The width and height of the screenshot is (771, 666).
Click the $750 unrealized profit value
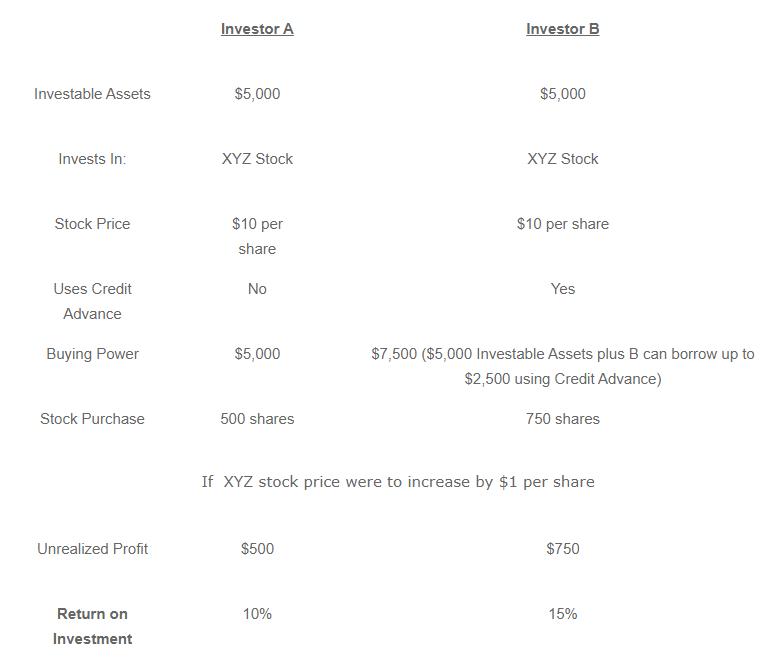(x=562, y=549)
